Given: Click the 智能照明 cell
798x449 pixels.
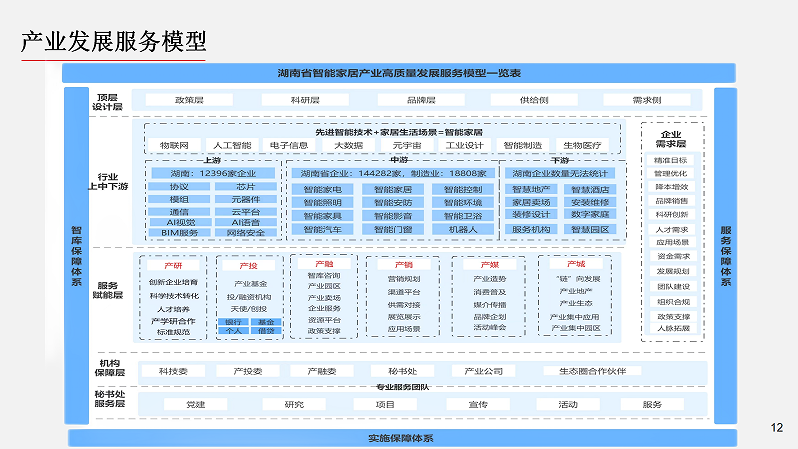Looking at the screenshot, I should 323,203.
